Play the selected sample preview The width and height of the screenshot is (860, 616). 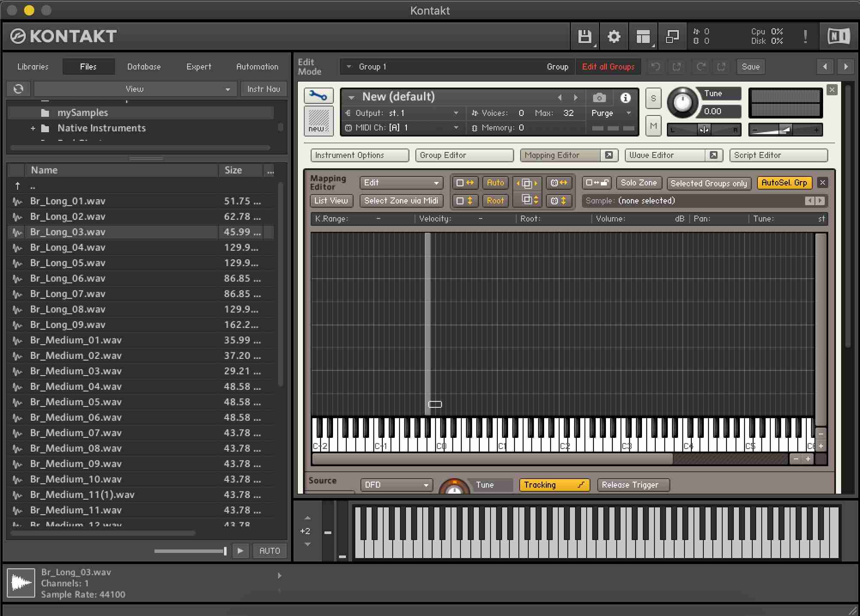(x=240, y=551)
